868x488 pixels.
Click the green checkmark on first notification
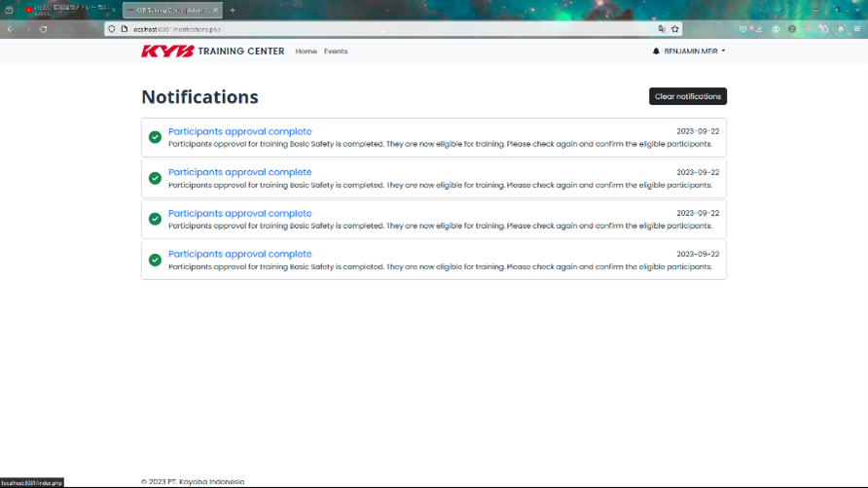click(x=155, y=137)
